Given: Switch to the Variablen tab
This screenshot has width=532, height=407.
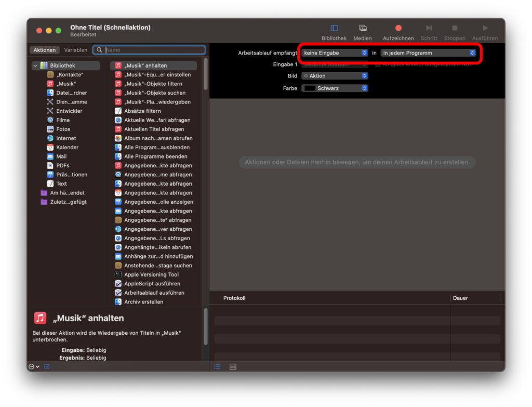Looking at the screenshot, I should (76, 50).
